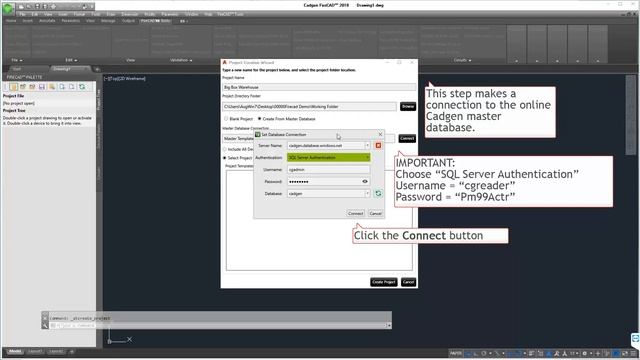Open the Dimension menu
Image resolution: width=640 pixels, height=360 pixels.
[129, 14]
